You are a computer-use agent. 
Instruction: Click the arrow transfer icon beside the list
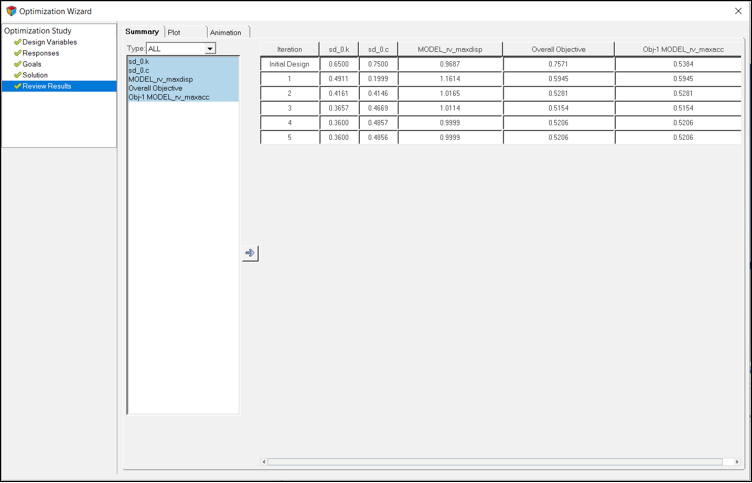(250, 253)
